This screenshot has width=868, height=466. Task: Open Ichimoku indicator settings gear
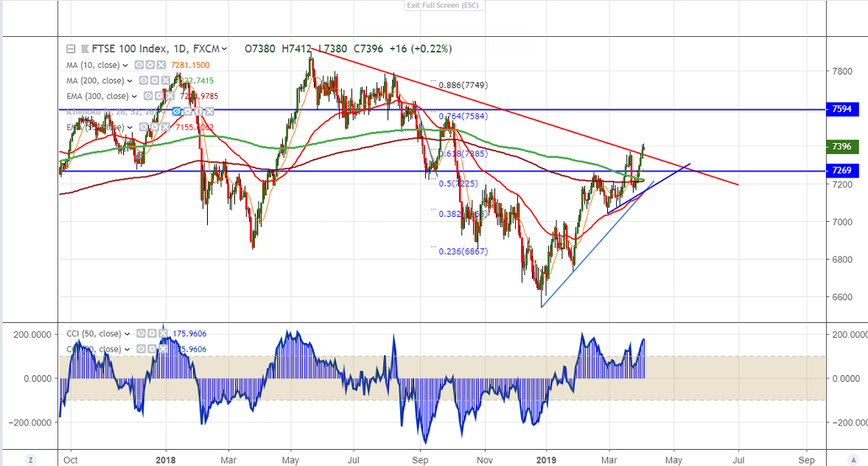188,111
